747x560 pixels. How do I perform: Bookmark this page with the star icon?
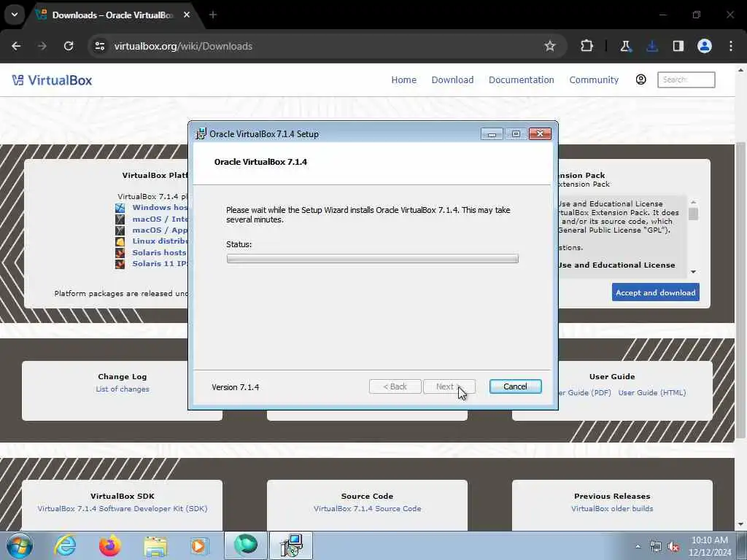tap(550, 46)
